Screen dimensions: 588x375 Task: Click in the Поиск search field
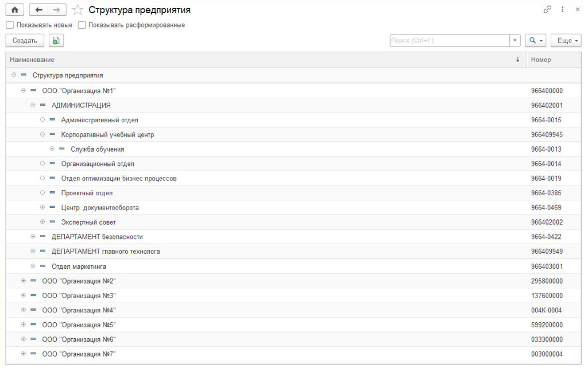[449, 41]
